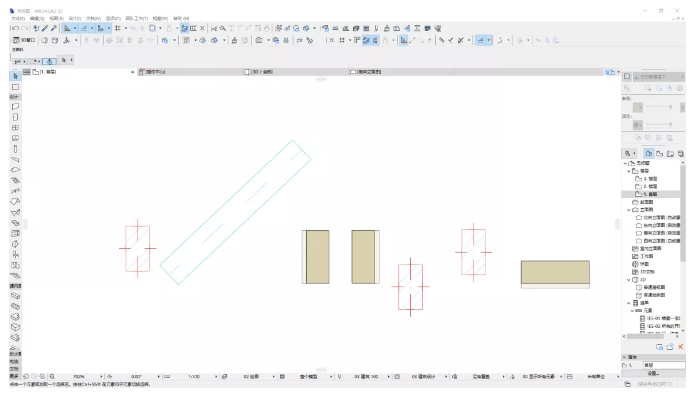
Task: Open the zoom percentage dropdown in bottom bar
Action: (101, 377)
